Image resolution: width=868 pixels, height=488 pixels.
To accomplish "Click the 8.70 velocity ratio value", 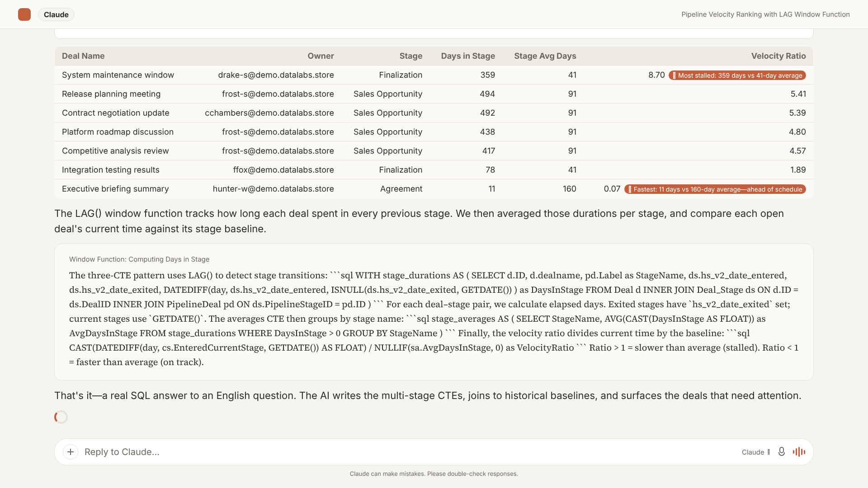I will 656,75.
